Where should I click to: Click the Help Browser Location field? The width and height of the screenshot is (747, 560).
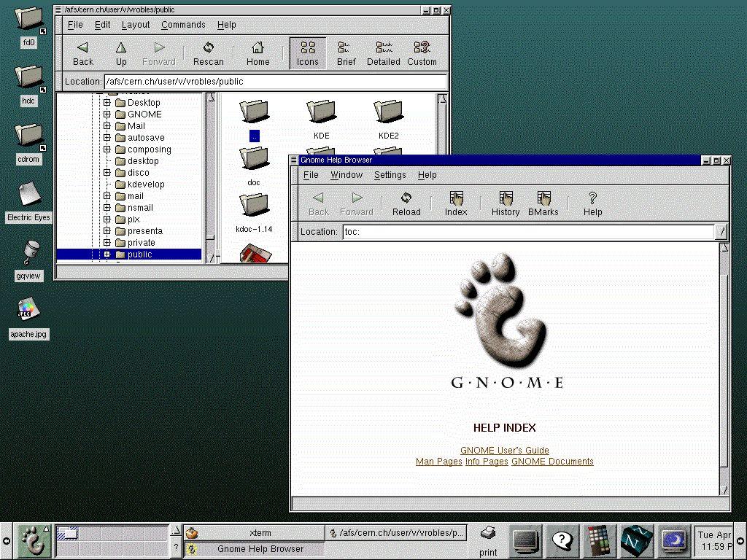[x=529, y=232]
